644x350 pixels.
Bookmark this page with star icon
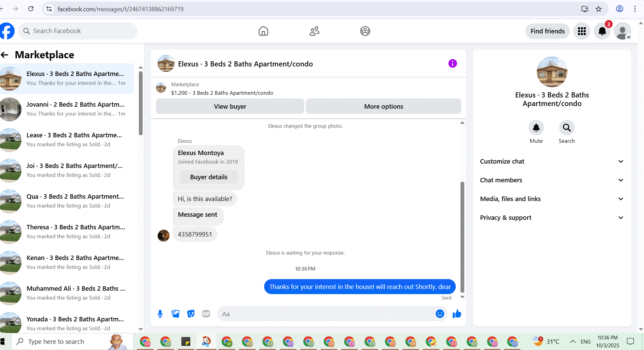pos(599,9)
